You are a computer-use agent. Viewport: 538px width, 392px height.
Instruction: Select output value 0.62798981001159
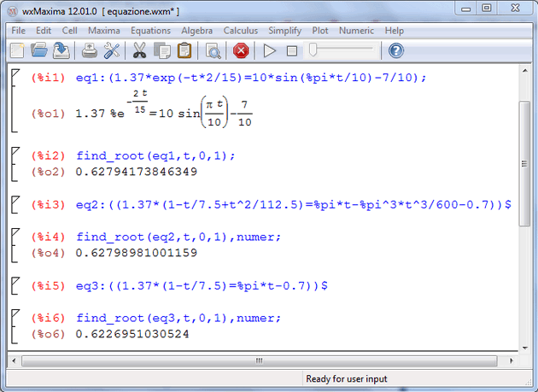[x=137, y=253]
